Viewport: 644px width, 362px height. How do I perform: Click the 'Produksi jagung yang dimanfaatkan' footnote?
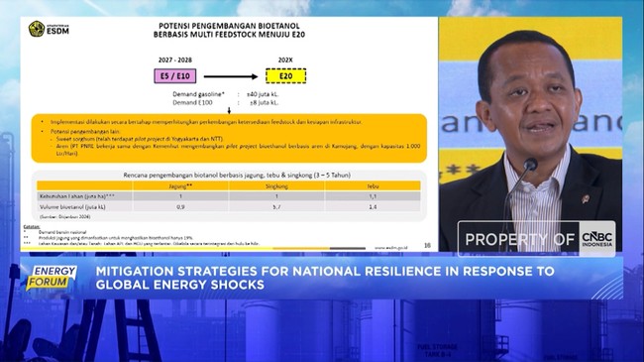[115, 238]
